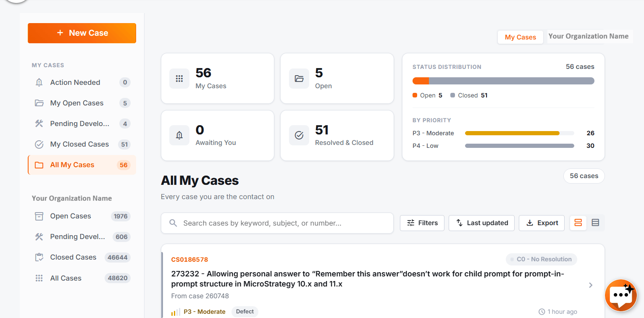This screenshot has width=644, height=318.
Task: Expand case CS0186578 with the chevron arrow
Action: 591,285
